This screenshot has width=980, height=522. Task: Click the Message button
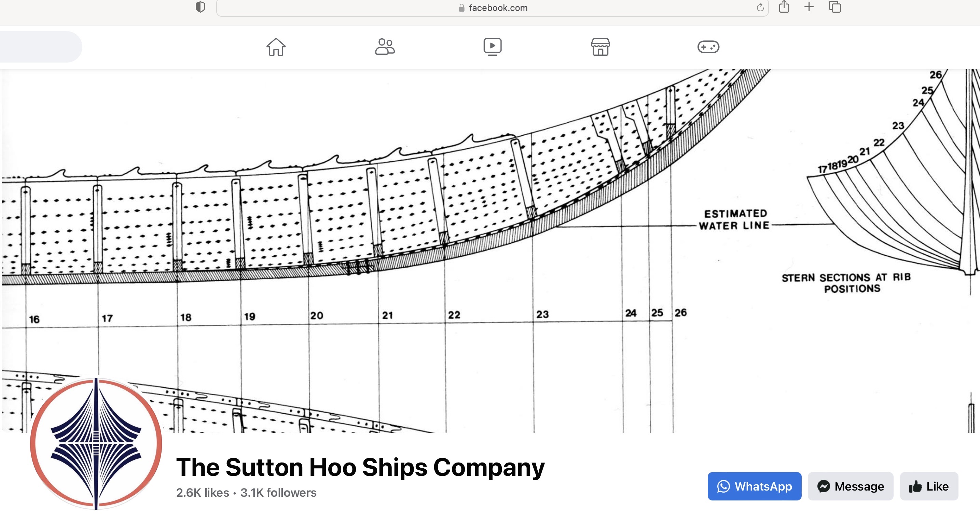click(850, 486)
